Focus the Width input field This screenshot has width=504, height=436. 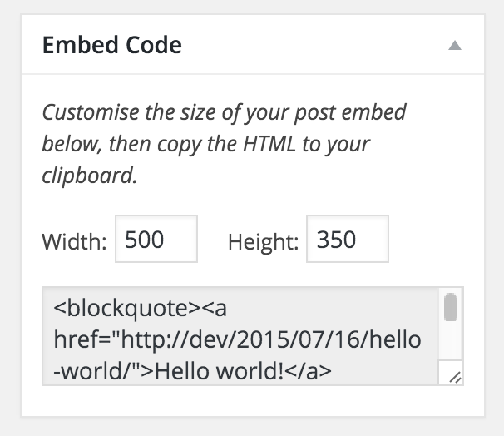[156, 239]
